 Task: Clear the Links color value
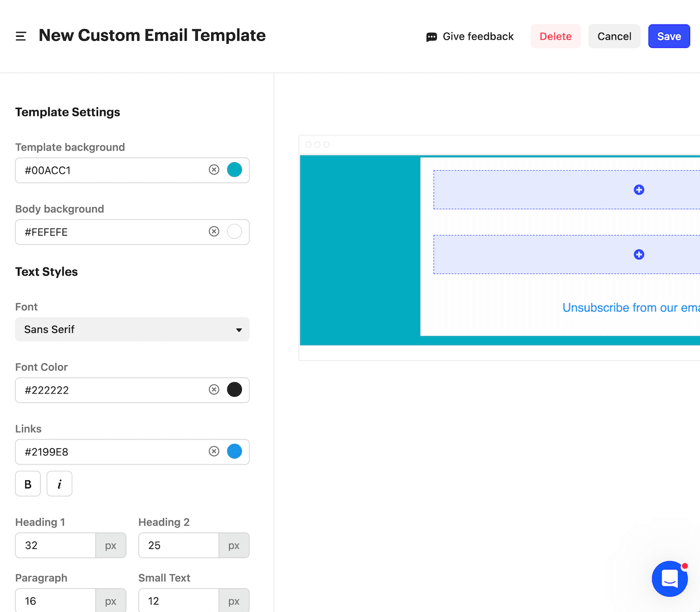214,451
